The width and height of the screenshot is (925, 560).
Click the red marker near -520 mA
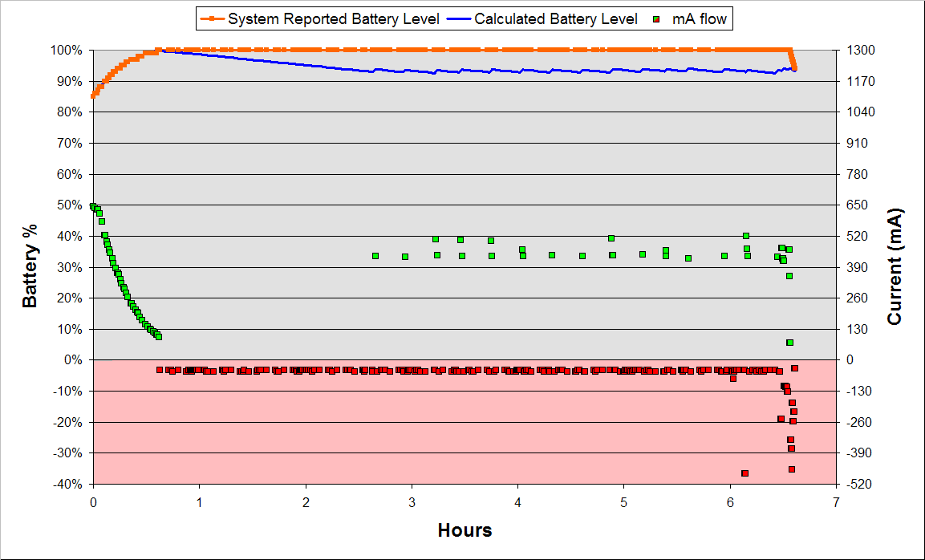click(x=745, y=474)
